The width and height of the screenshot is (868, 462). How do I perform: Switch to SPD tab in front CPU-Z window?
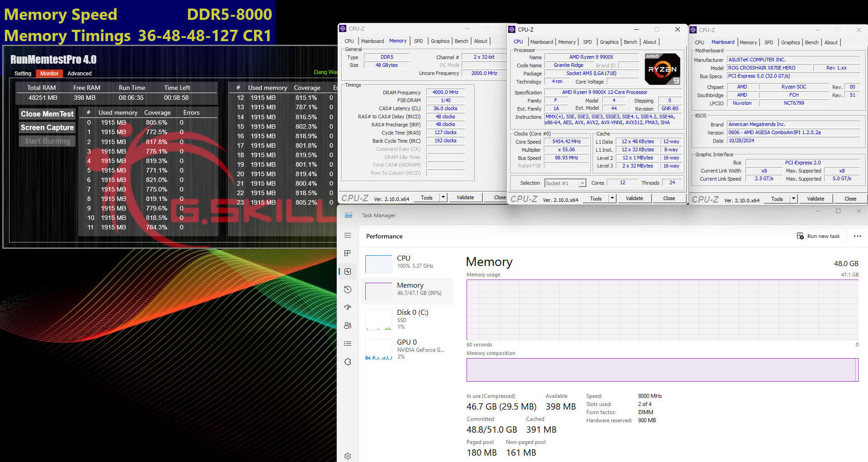point(587,42)
